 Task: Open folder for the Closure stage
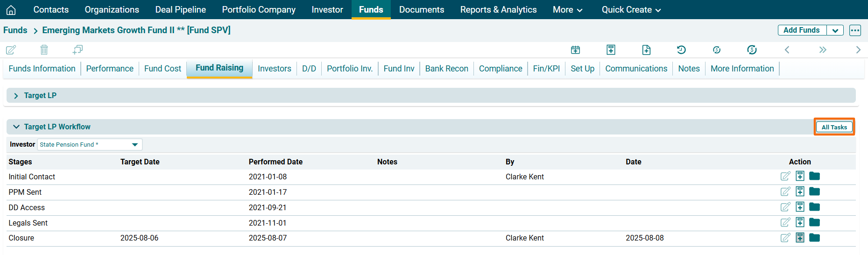click(815, 238)
